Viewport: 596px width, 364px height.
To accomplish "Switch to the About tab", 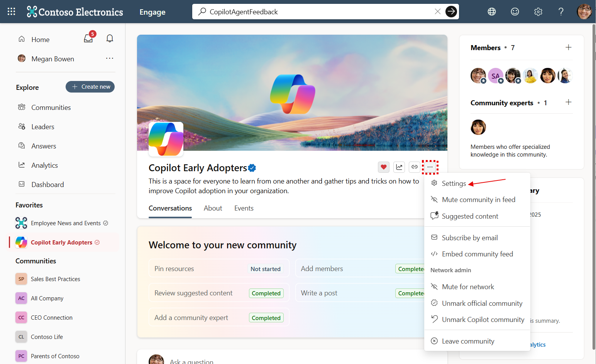I will 213,208.
